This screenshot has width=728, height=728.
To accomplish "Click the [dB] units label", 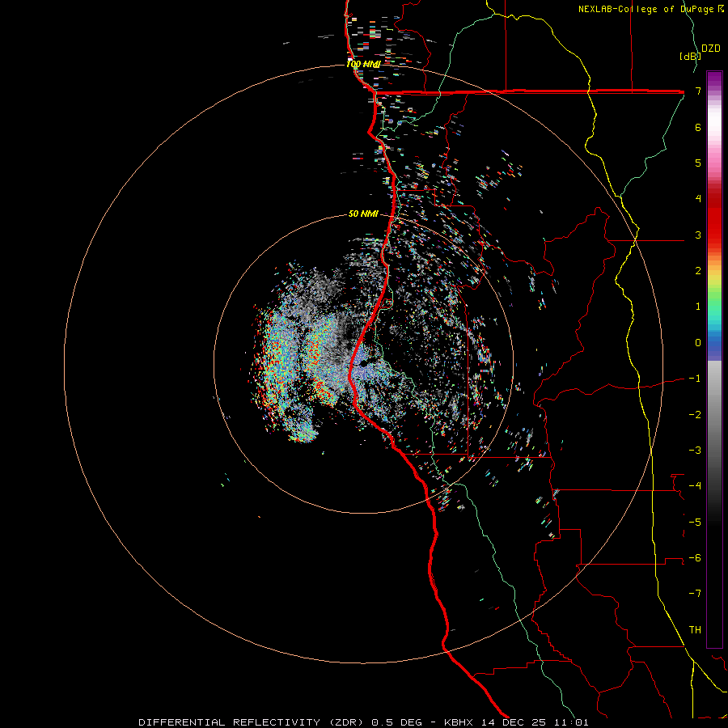I will 690,56.
